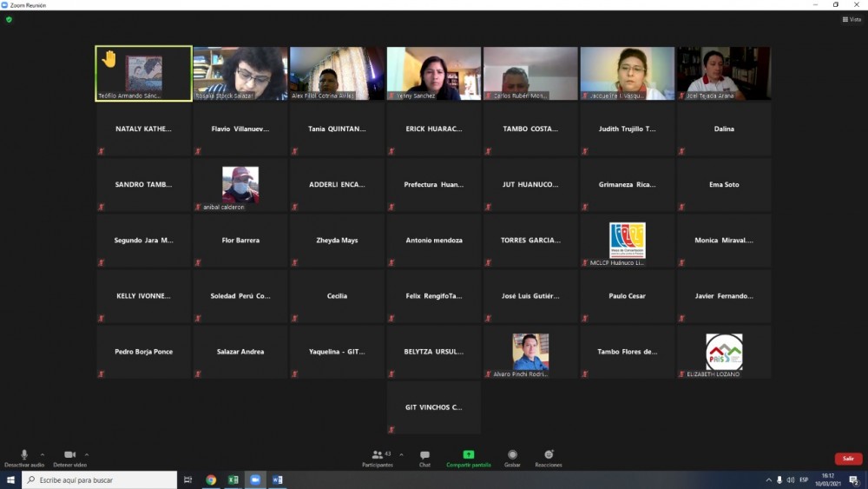868x489 pixels.
Task: Click the Windows search box
Action: click(x=100, y=480)
